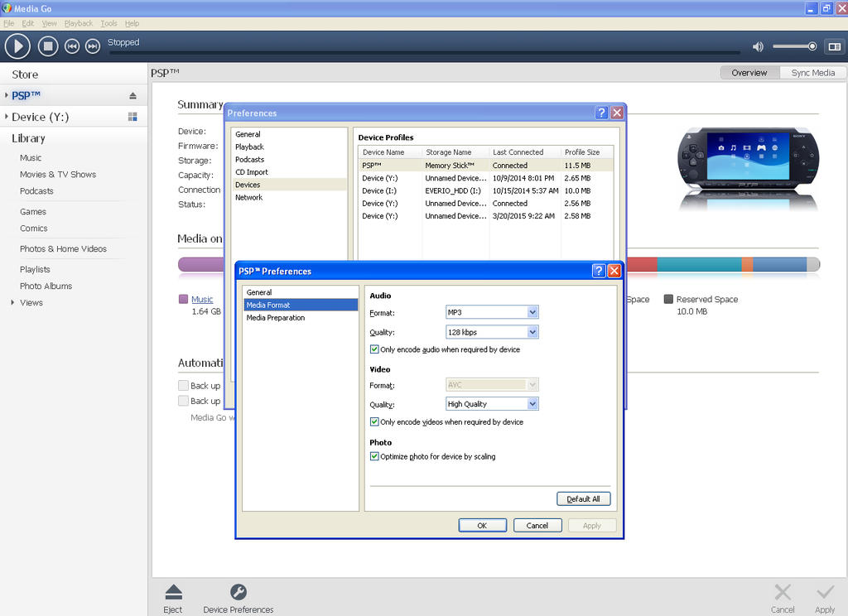Check the first Back up checkbox
Image resolution: width=848 pixels, height=616 pixels.
183,386
